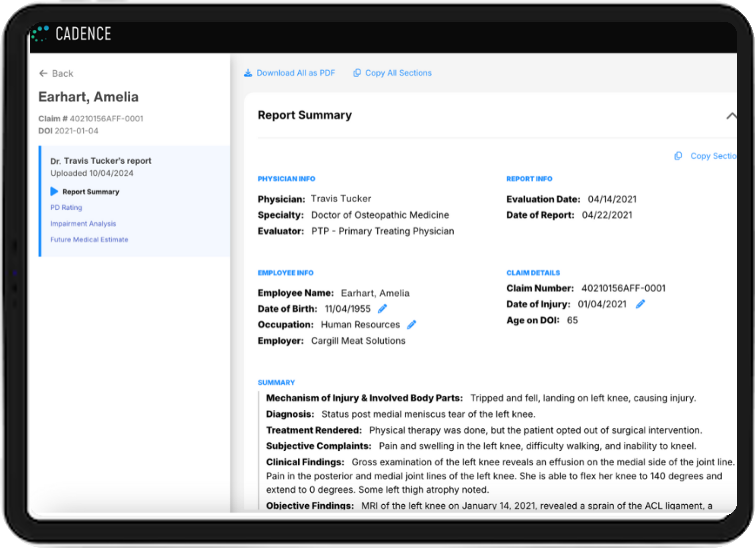Image resolution: width=756 pixels, height=548 pixels.
Task: Open Impairment Analysis section
Action: (83, 223)
